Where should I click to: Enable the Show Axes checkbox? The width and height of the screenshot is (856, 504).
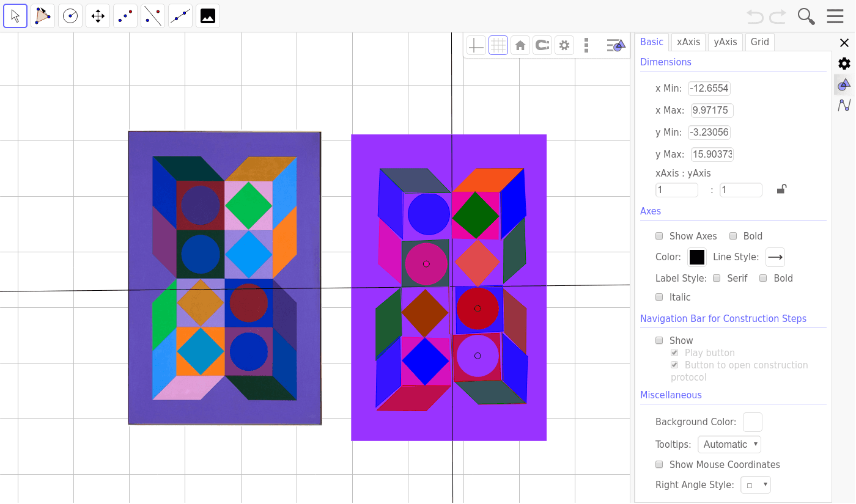point(659,236)
